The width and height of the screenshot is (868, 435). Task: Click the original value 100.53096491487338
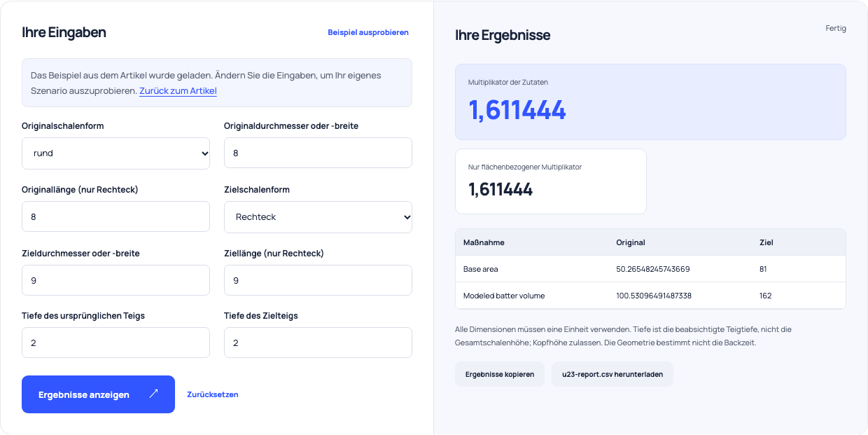click(654, 296)
